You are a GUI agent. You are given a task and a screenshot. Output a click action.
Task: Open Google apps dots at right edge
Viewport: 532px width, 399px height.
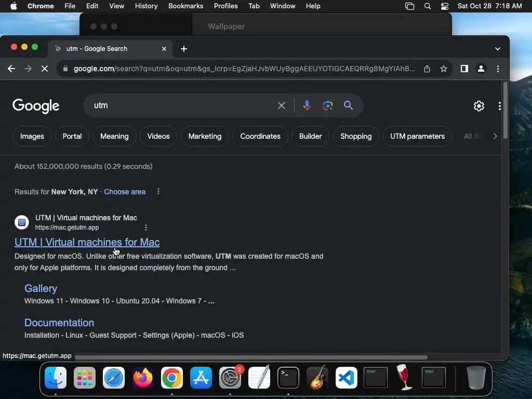tap(499, 106)
